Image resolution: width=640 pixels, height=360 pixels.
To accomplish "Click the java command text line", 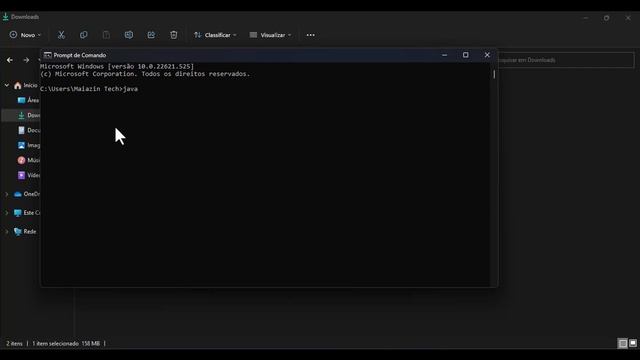I will click(x=89, y=89).
